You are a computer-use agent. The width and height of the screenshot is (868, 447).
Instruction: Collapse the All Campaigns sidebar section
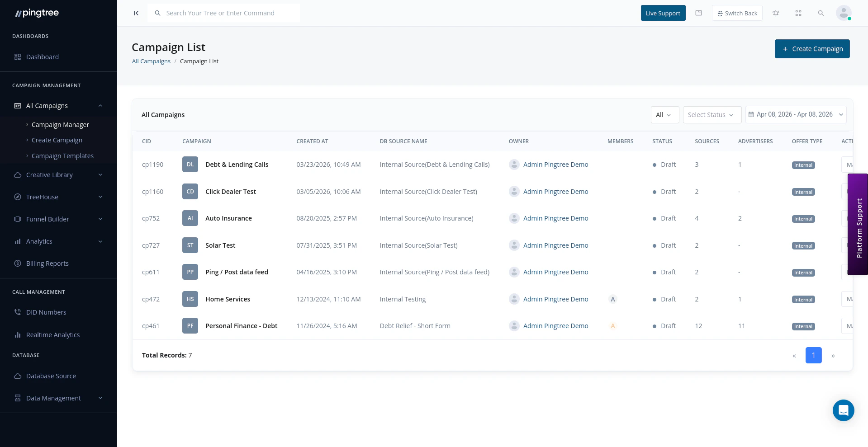click(x=100, y=105)
